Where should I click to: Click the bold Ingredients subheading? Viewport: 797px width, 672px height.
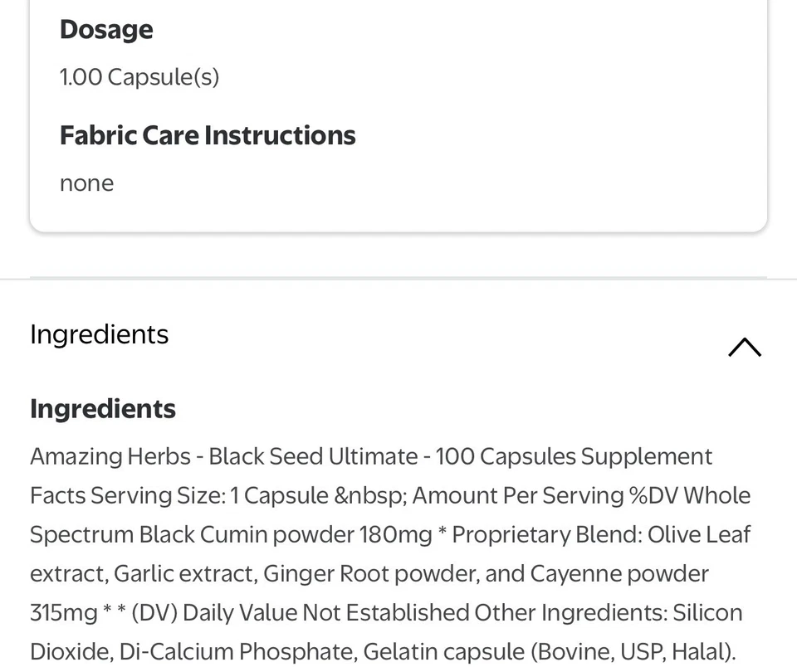(103, 409)
